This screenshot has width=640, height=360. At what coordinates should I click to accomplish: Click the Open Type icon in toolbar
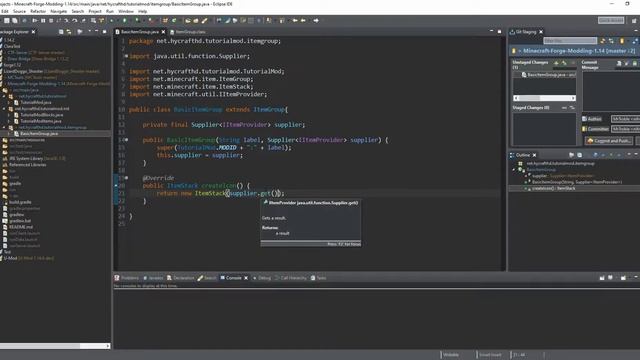[188, 20]
